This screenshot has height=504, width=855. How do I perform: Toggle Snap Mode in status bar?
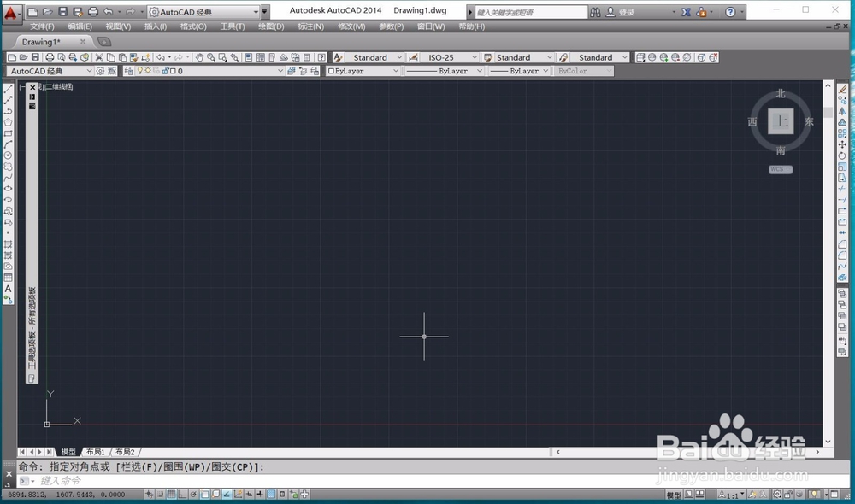pyautogui.click(x=160, y=495)
